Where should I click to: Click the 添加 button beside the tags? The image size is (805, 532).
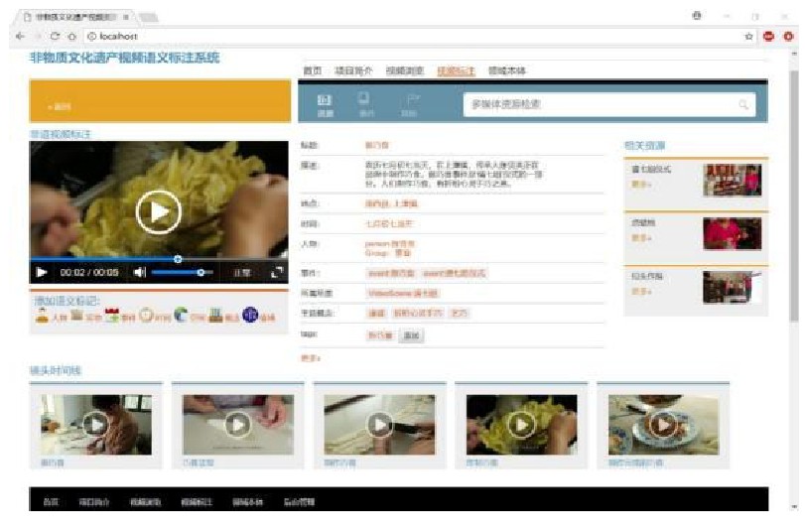pyautogui.click(x=411, y=336)
